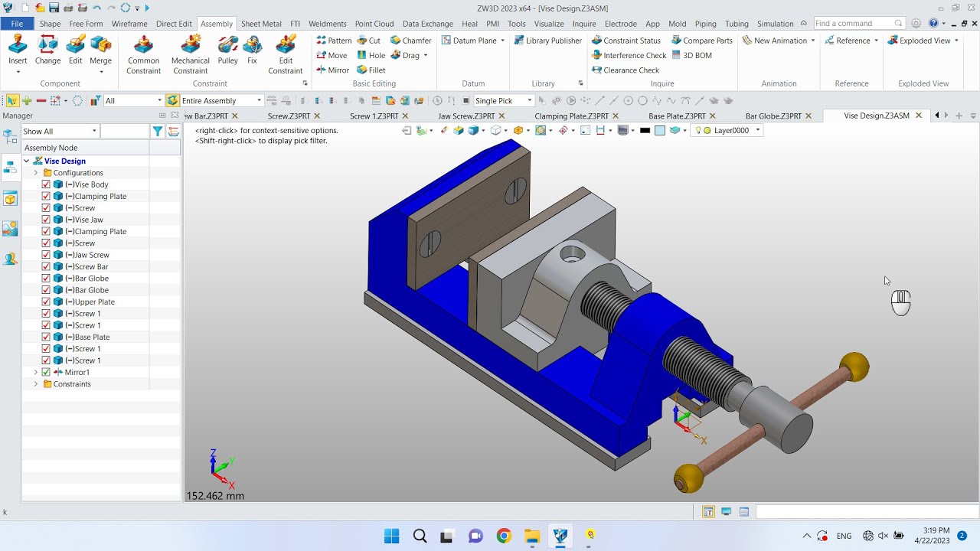Switch to the Sheet Metal ribbon tab
This screenshot has height=551, width=980.
tap(261, 24)
